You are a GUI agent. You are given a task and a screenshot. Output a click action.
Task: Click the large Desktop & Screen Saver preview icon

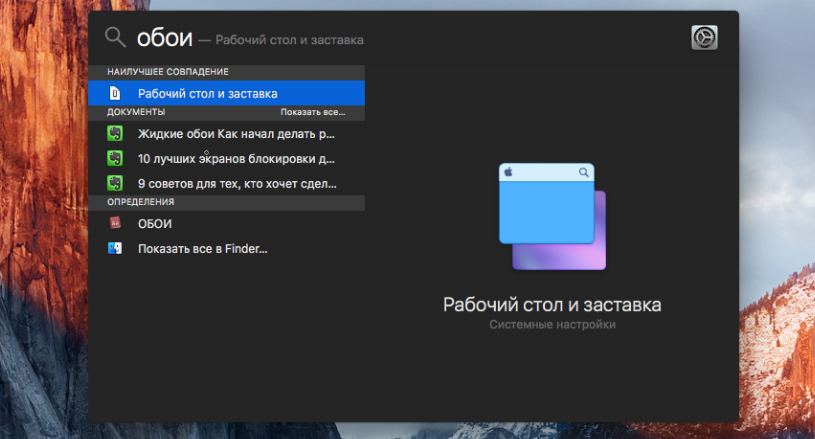pyautogui.click(x=552, y=217)
